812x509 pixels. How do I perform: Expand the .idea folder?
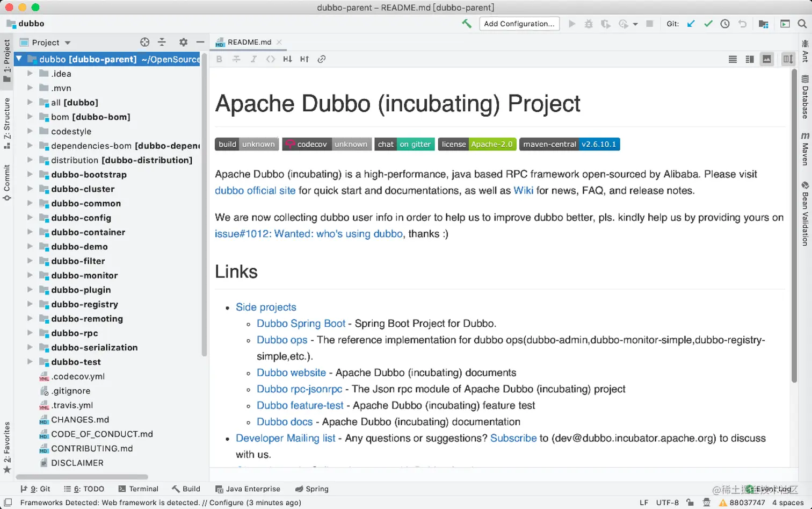(x=30, y=74)
